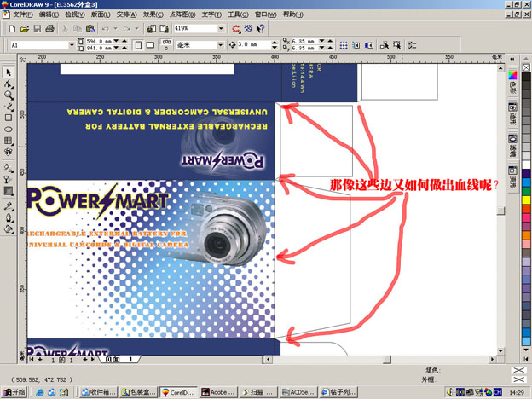Go to the last page navigation button
532x399 pixels.
click(x=93, y=359)
